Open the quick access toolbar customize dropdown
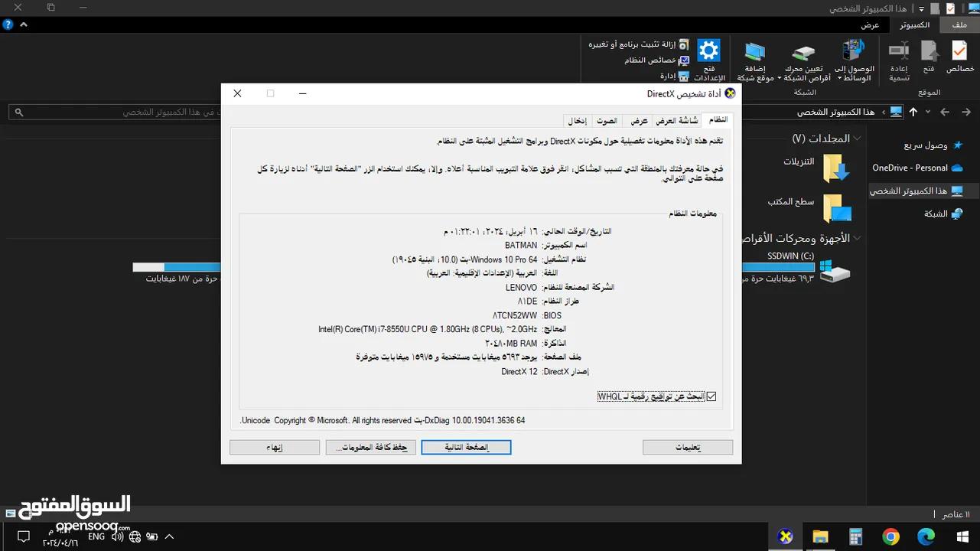 coord(922,8)
